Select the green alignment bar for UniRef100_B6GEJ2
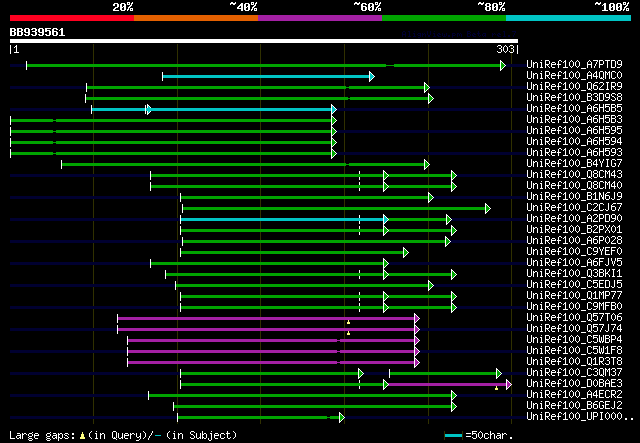Screen dimensions: 640x443 tap(315, 407)
